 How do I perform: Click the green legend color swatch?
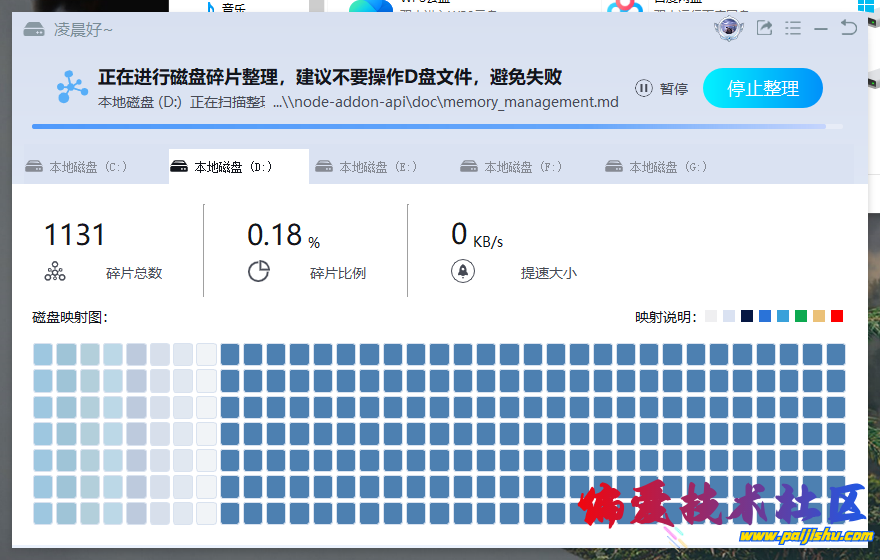click(x=801, y=316)
